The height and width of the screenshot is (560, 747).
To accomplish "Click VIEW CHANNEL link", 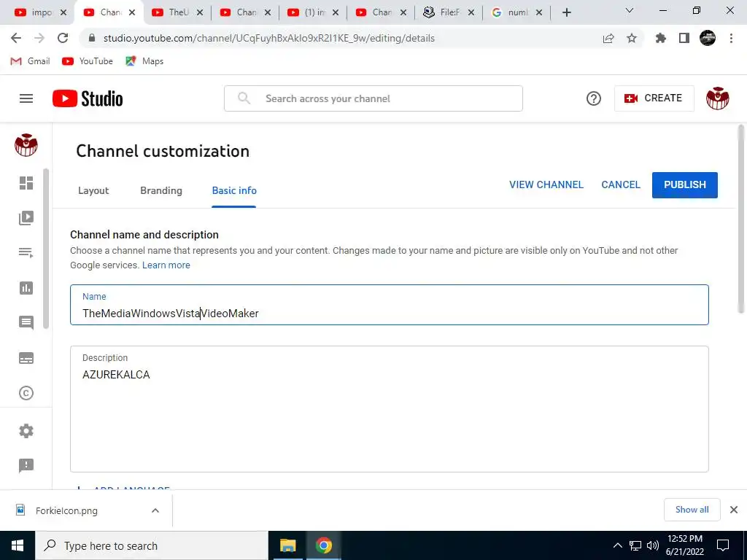I will coord(546,184).
